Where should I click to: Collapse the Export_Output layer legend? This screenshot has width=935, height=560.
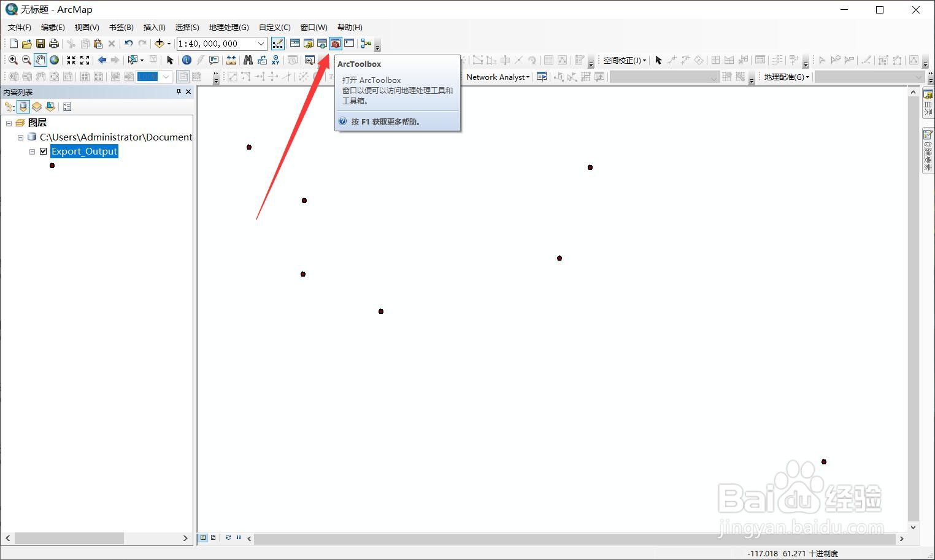32,152
